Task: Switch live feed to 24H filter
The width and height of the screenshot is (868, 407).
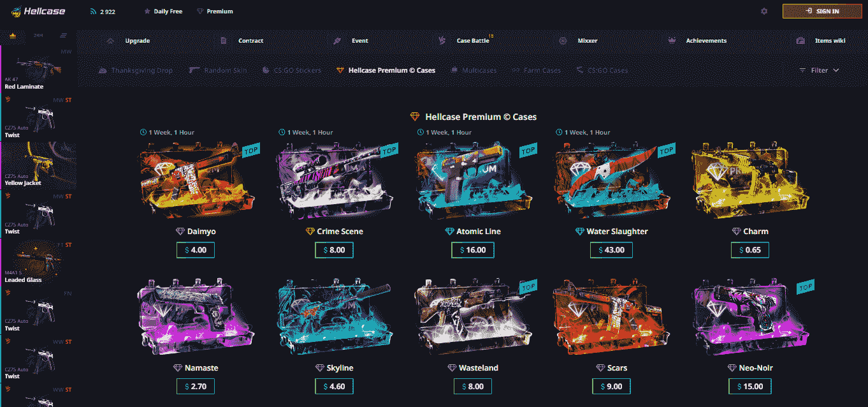Action: tap(38, 35)
